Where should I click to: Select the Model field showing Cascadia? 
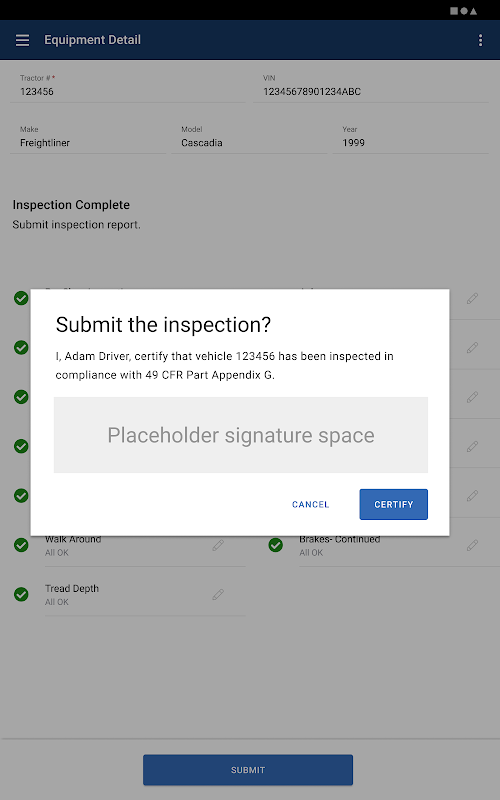(249, 137)
